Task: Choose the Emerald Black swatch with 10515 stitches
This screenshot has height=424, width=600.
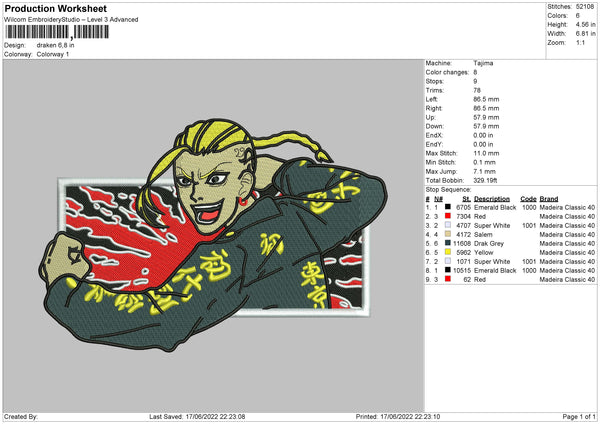Action: click(x=448, y=270)
